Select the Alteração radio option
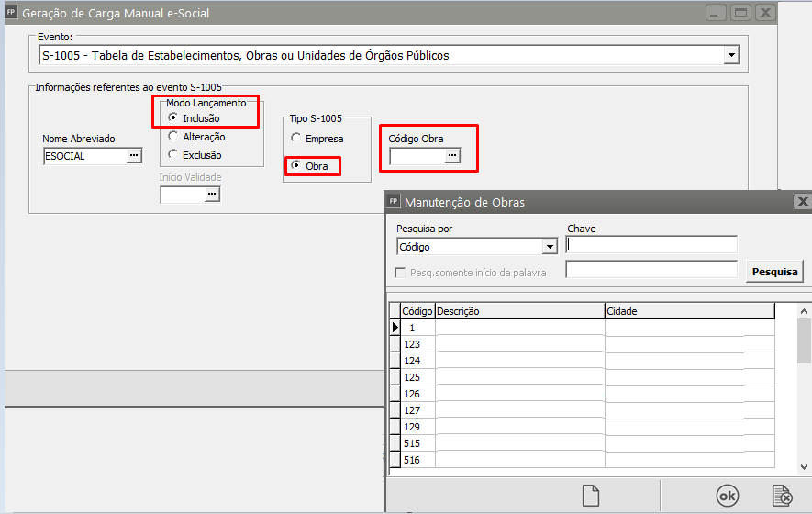Screen dimensions: 812x514 point(173,137)
